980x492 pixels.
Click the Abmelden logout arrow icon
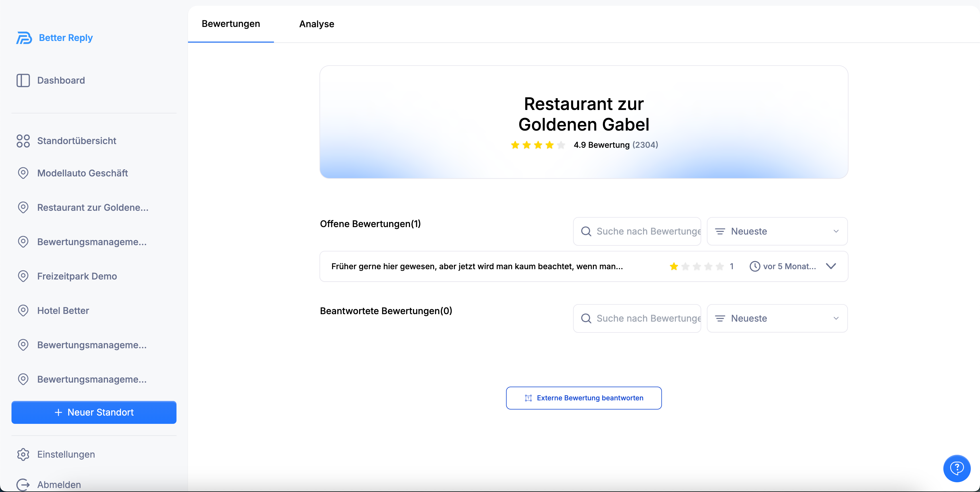click(x=23, y=484)
